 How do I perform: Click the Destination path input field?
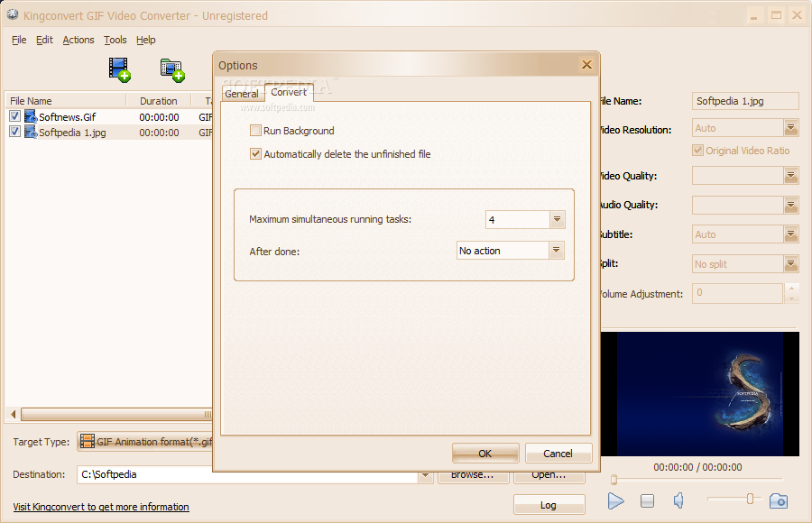(247, 474)
